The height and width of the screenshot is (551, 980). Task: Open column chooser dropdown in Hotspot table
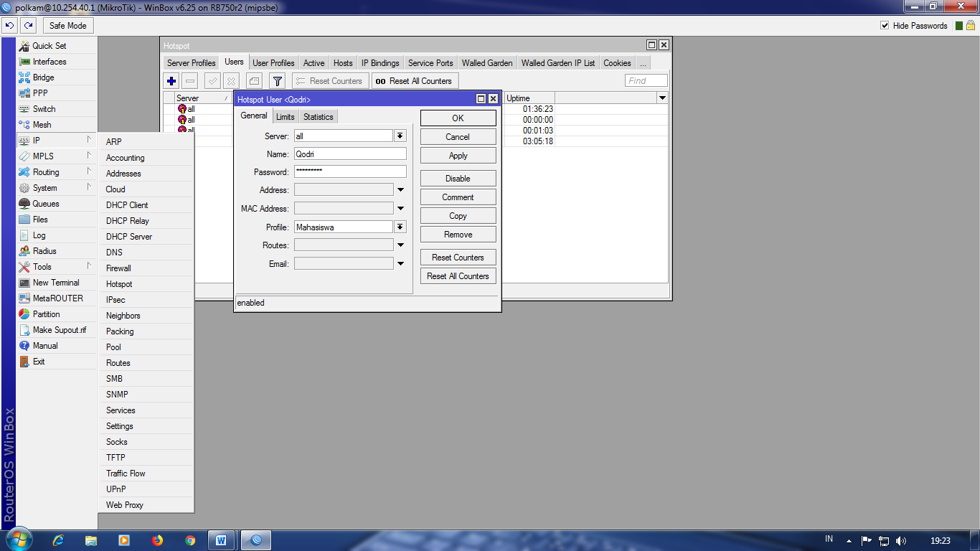pyautogui.click(x=662, y=98)
